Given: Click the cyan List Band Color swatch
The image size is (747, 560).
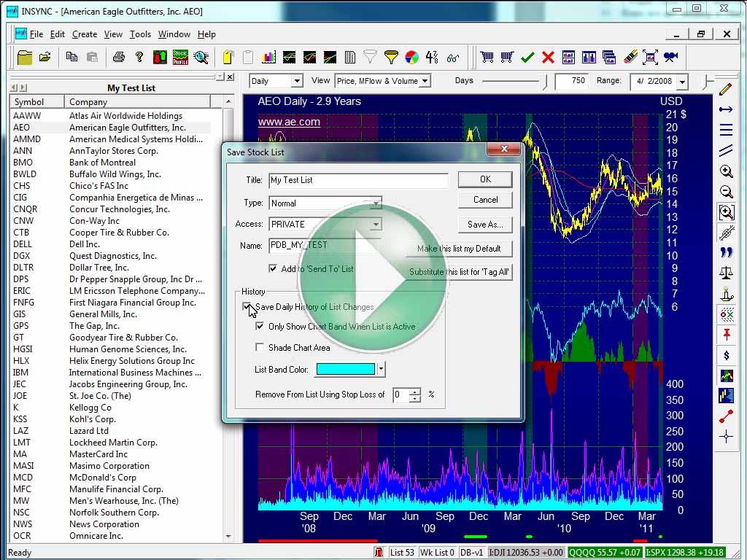Looking at the screenshot, I should (345, 369).
